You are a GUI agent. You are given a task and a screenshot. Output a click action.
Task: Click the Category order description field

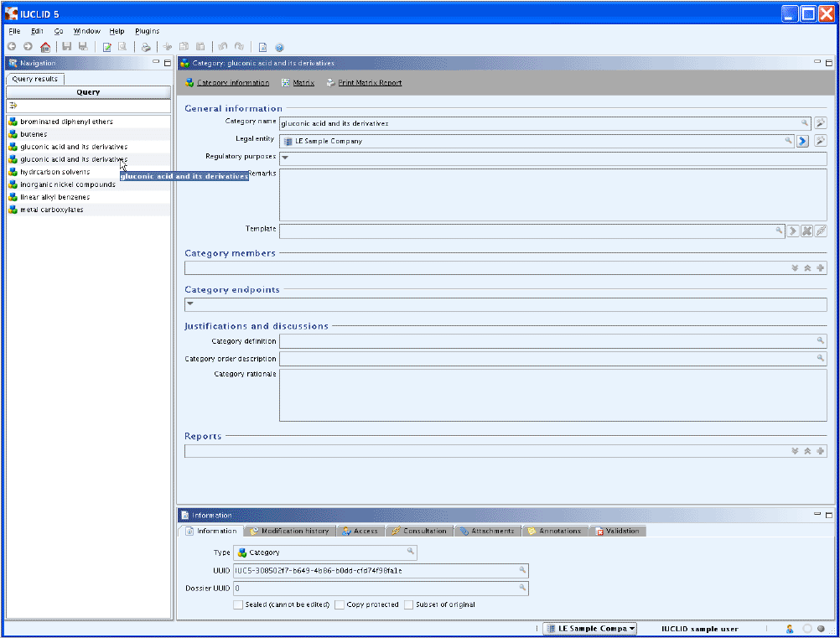click(552, 358)
